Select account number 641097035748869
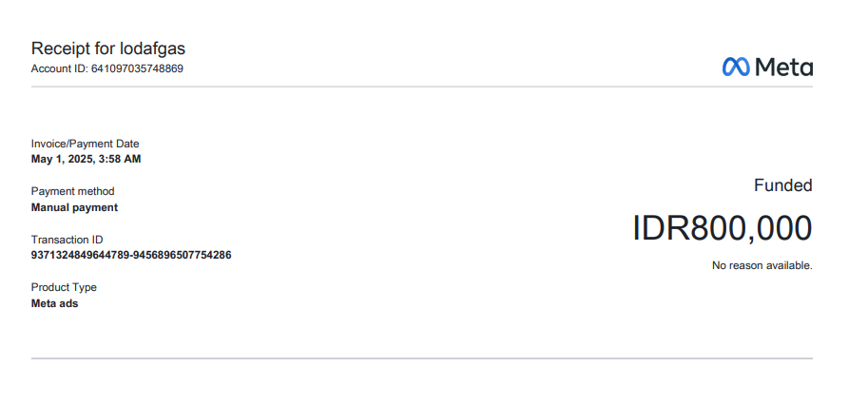The height and width of the screenshot is (406, 868). (137, 69)
